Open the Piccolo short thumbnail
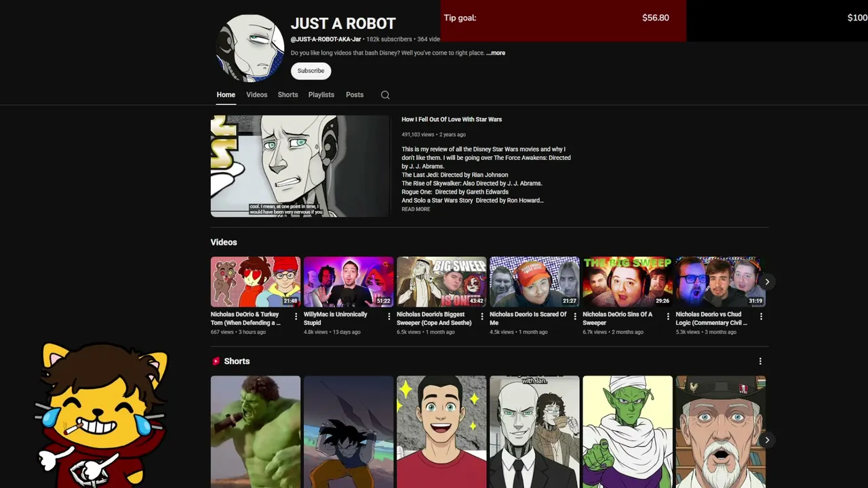The height and width of the screenshot is (488, 868). (x=627, y=432)
